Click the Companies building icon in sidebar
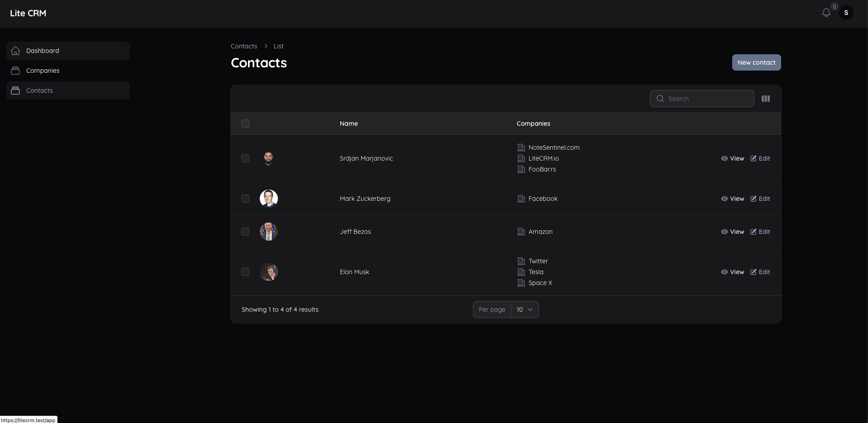868x423 pixels. pos(15,71)
